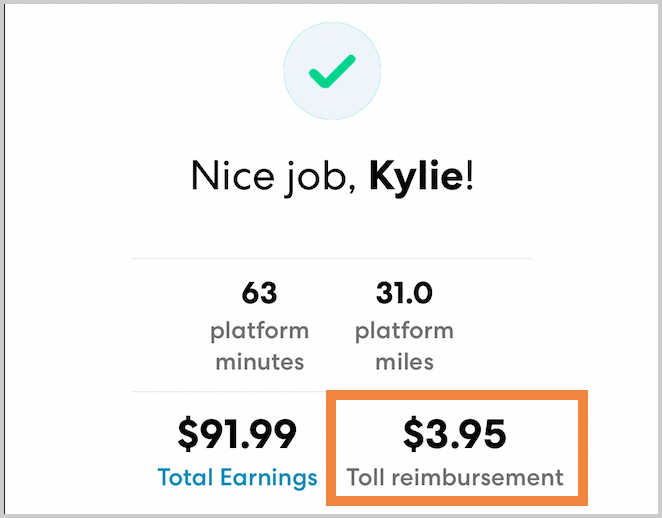Click the green checkmark icon
Image resolution: width=662 pixels, height=518 pixels.
[x=331, y=71]
